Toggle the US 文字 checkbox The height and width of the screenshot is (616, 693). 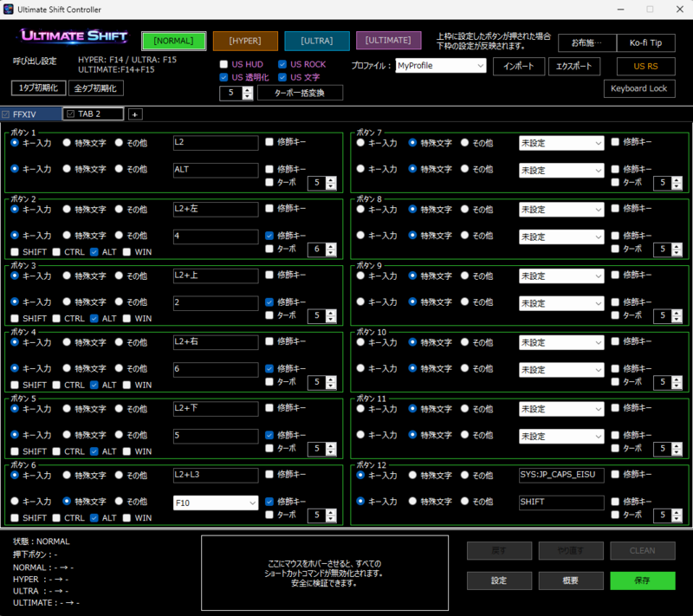pyautogui.click(x=282, y=77)
